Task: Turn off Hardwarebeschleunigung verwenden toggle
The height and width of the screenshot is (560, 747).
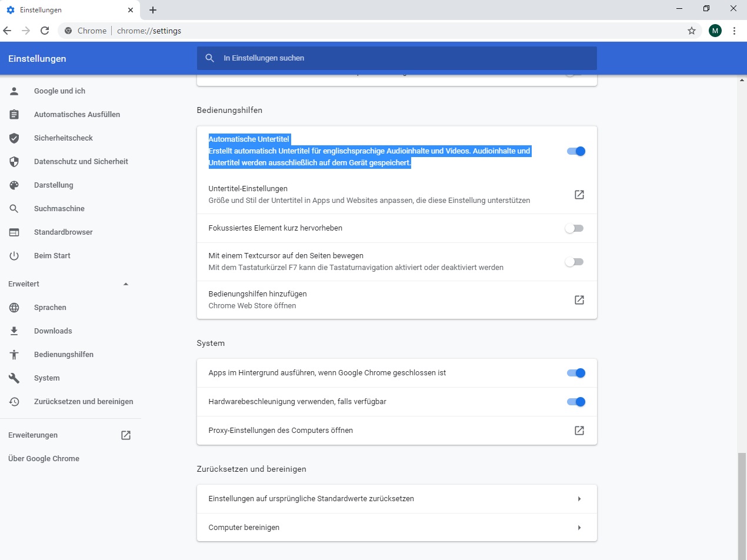Action: click(x=575, y=402)
